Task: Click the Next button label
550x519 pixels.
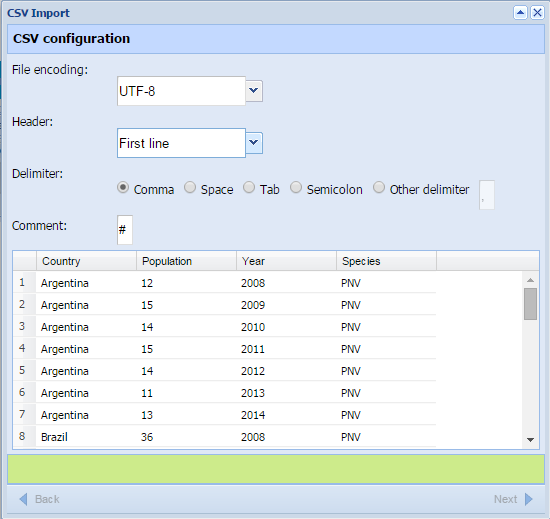Action: (505, 499)
